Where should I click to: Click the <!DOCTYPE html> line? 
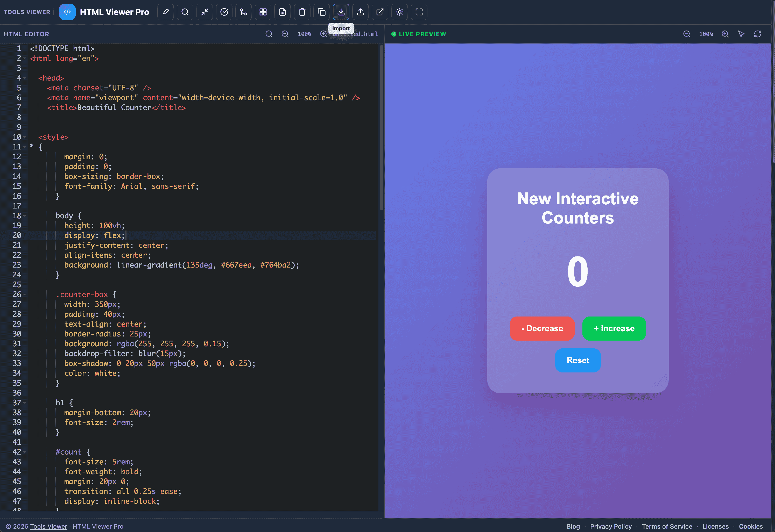click(62, 49)
